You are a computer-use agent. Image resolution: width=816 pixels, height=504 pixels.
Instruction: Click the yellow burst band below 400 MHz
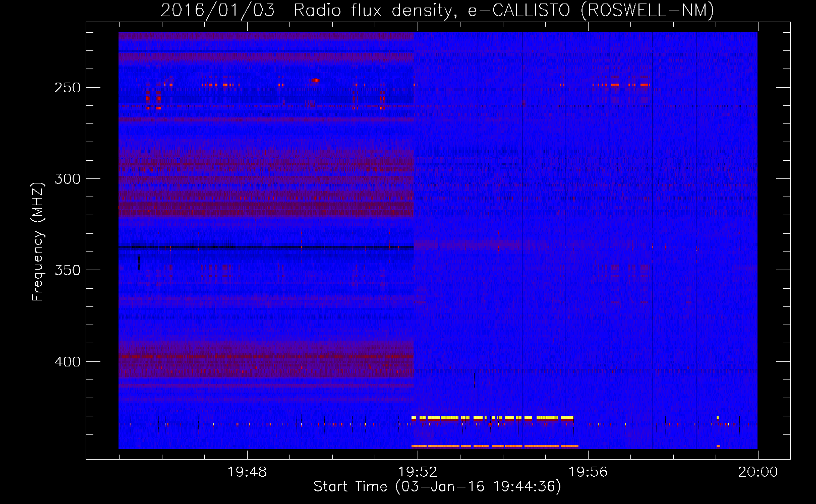click(493, 417)
